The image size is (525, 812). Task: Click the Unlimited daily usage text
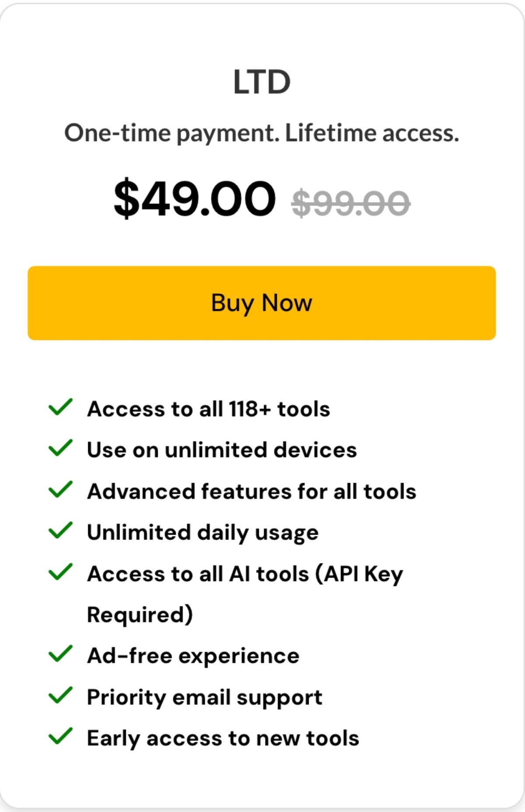point(203,533)
